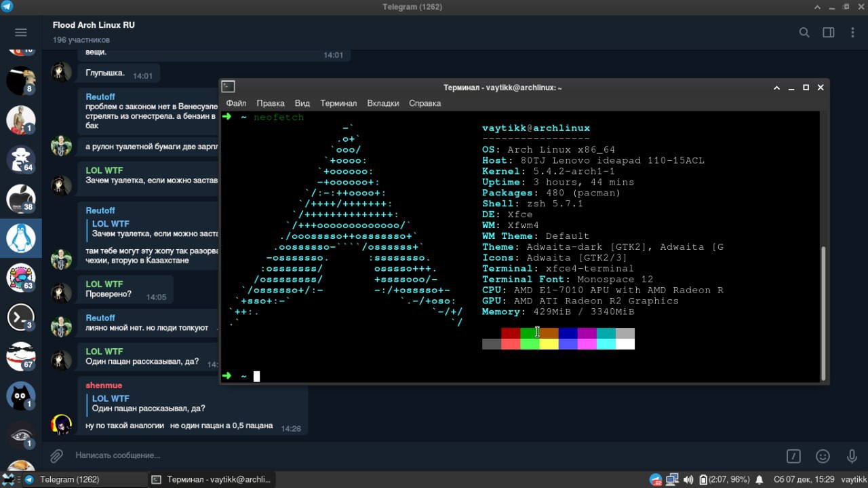Screen dimensions: 868x488
Task: Open terminal-prompt avatar chat with 3 unread
Action: point(20,317)
